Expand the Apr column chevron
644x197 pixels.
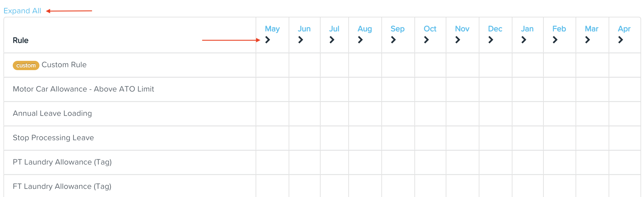621,40
